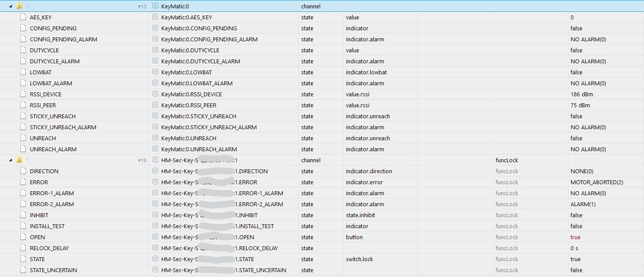Click state icon in the 1.STATE_UNCERTAIN row
The image size is (644, 277).
[x=155, y=270]
